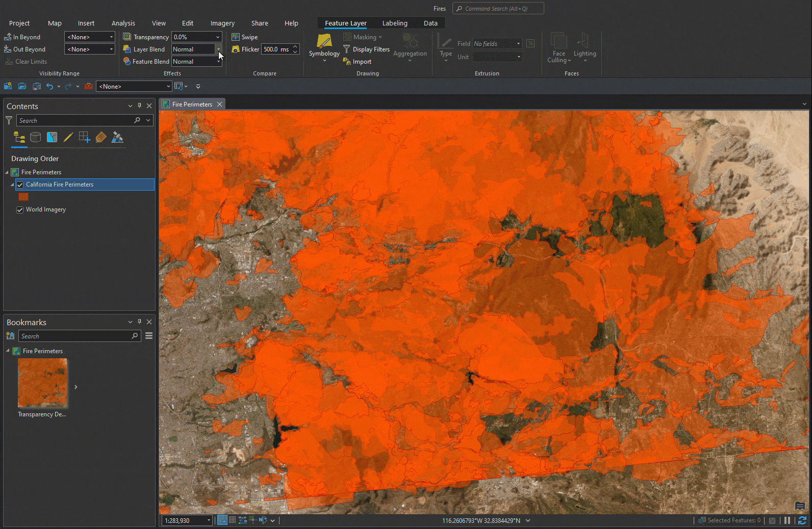The image size is (812, 529).
Task: Select the Fire Perimeters map view tab
Action: (x=192, y=104)
